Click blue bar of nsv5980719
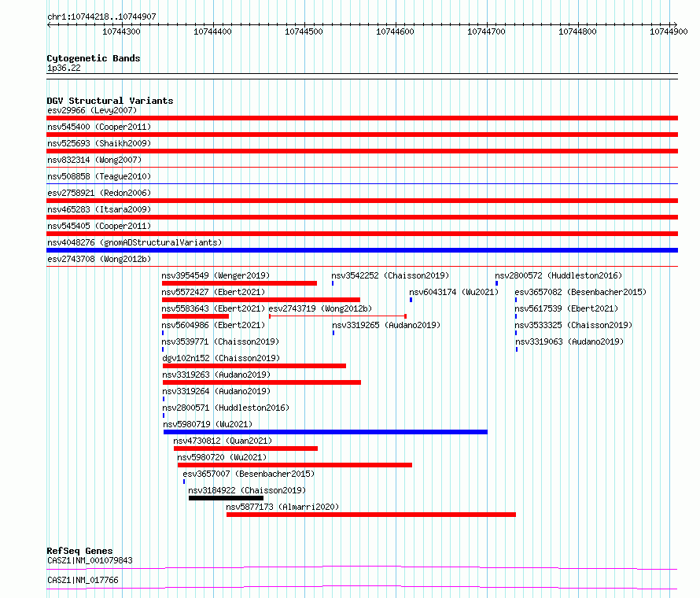This screenshot has height=598, width=700. [x=326, y=432]
